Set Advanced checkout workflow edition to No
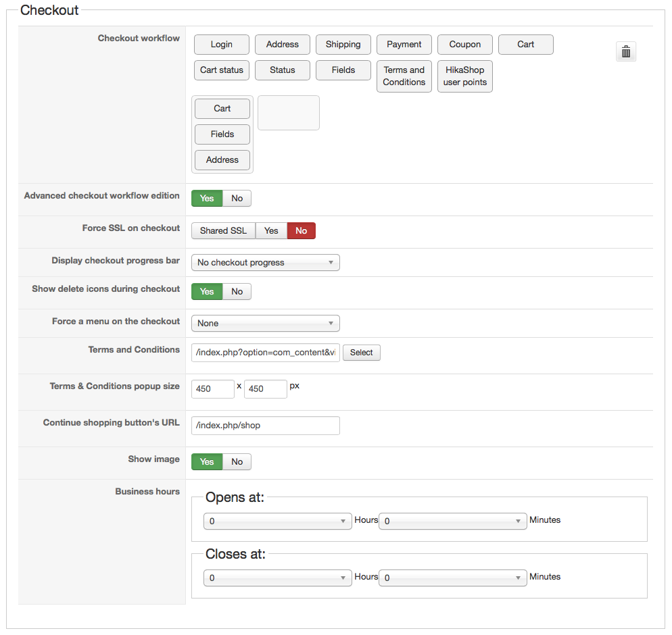This screenshot has height=635, width=672. pyautogui.click(x=237, y=199)
